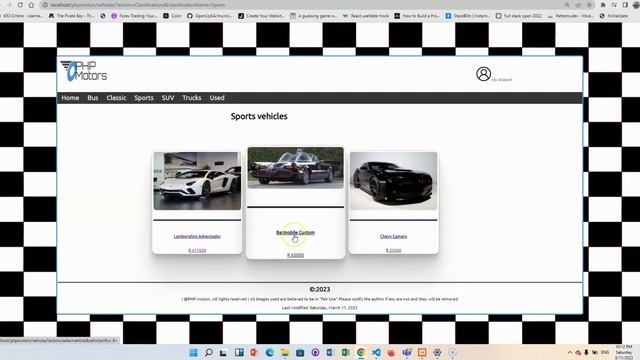Open the Create Your Website bookmark
640x360 pixels.
tap(261, 16)
